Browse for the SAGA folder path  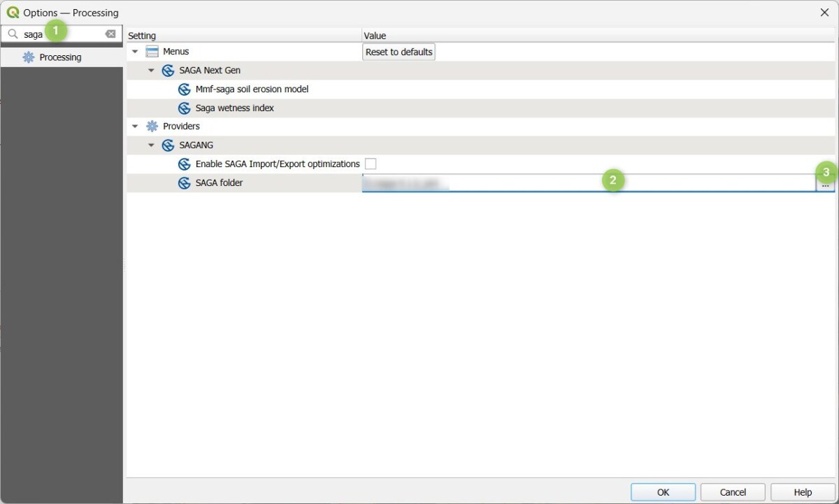[825, 183]
